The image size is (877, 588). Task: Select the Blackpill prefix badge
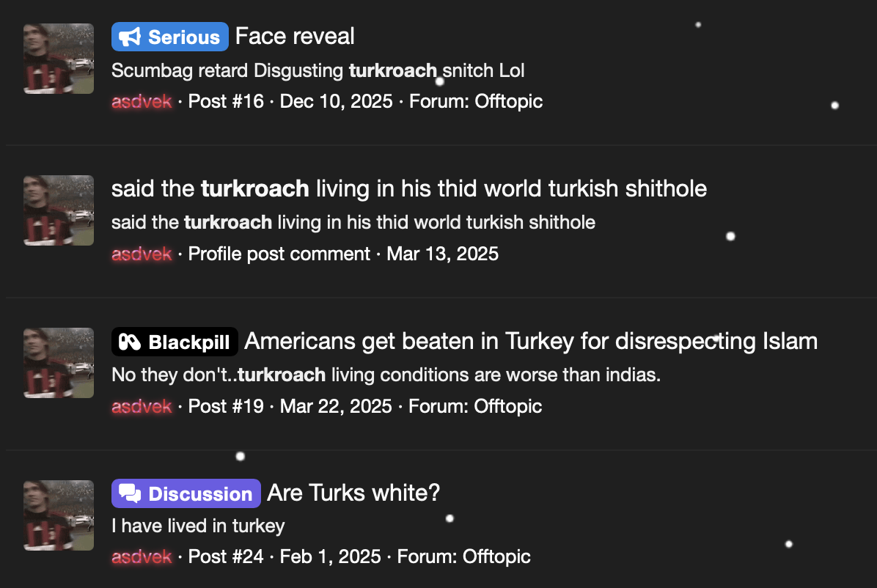(x=175, y=341)
